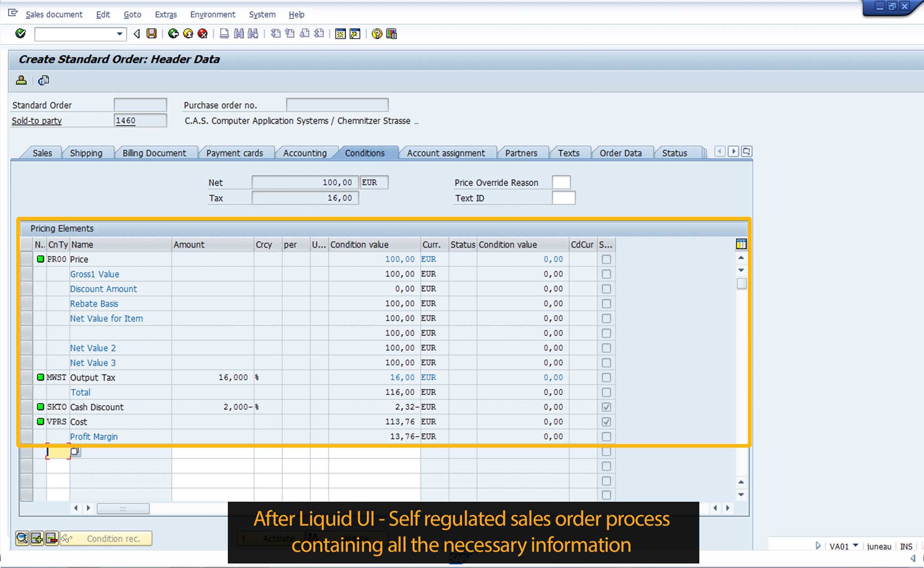Click the Price Override Reason input field
This screenshot has height=568, width=924.
tap(561, 183)
